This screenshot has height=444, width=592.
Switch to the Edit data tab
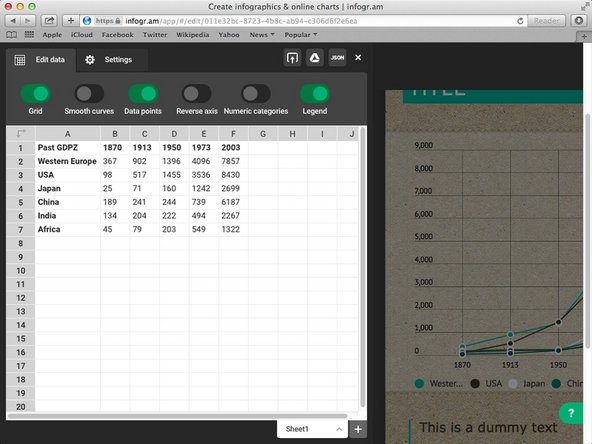click(41, 60)
